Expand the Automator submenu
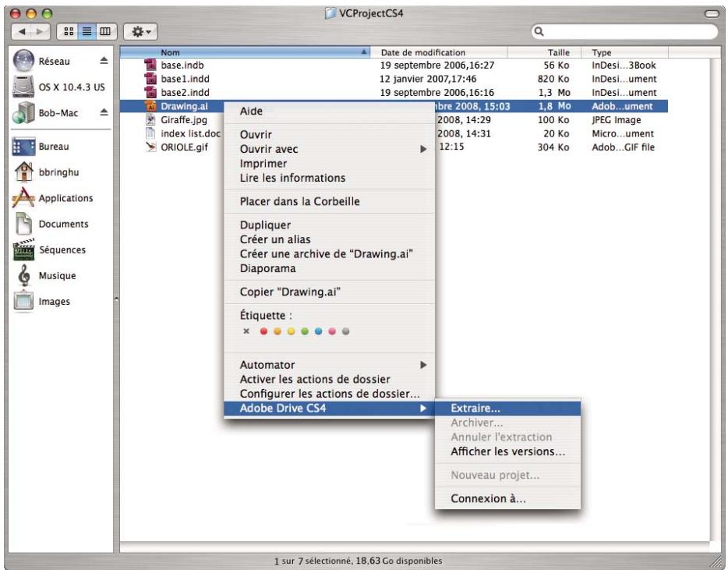728x570 pixels. click(x=329, y=365)
